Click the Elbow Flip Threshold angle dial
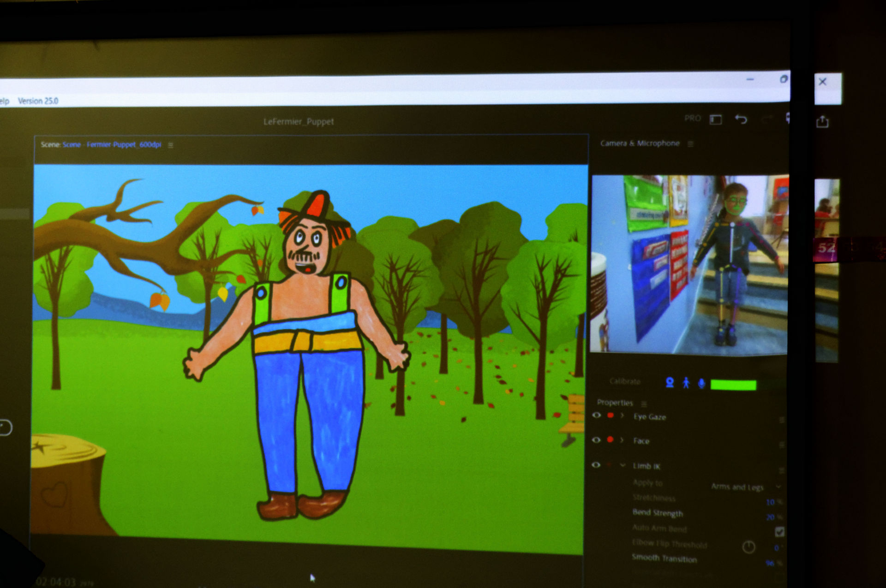The height and width of the screenshot is (588, 886). pos(748,547)
